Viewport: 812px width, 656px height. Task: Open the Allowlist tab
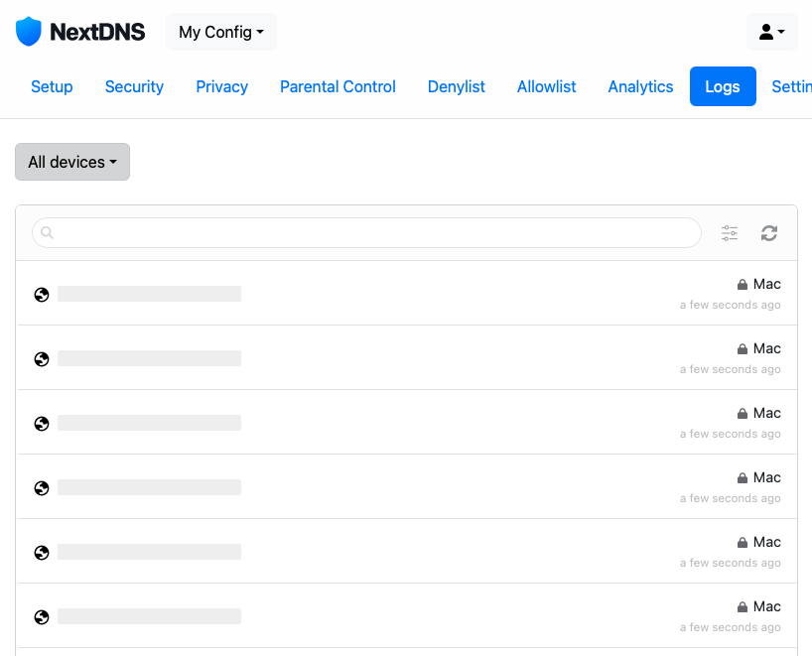(546, 86)
